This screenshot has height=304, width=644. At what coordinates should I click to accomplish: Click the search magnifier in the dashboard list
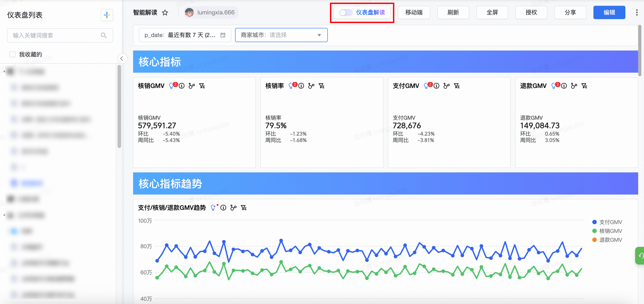pos(104,35)
